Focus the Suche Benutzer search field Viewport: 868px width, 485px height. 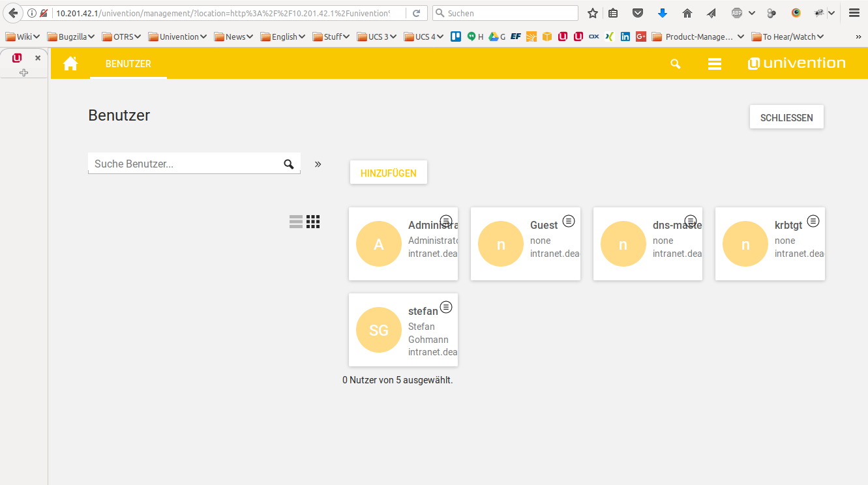(186, 164)
